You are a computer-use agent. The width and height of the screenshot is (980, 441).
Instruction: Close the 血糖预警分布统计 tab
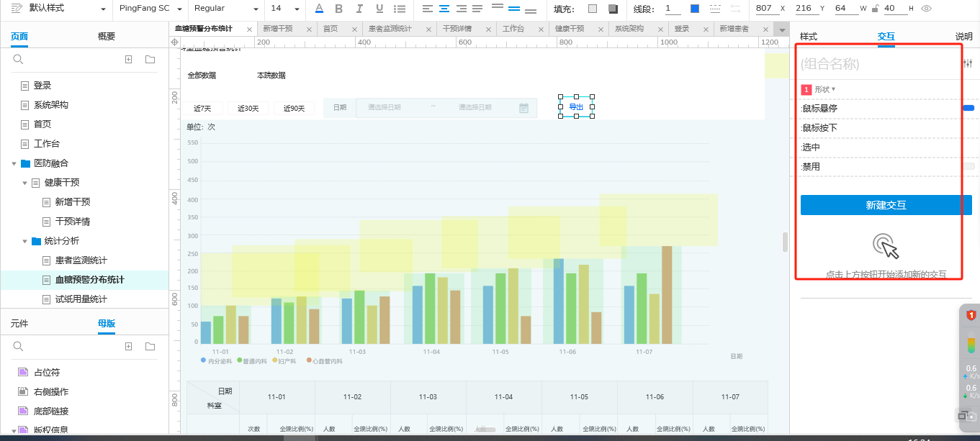point(249,29)
